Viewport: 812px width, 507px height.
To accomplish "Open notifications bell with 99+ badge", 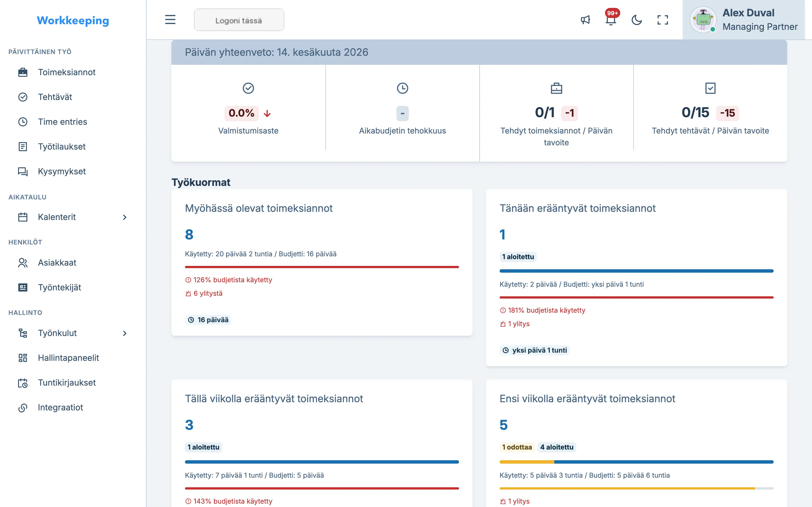I will click(x=611, y=20).
